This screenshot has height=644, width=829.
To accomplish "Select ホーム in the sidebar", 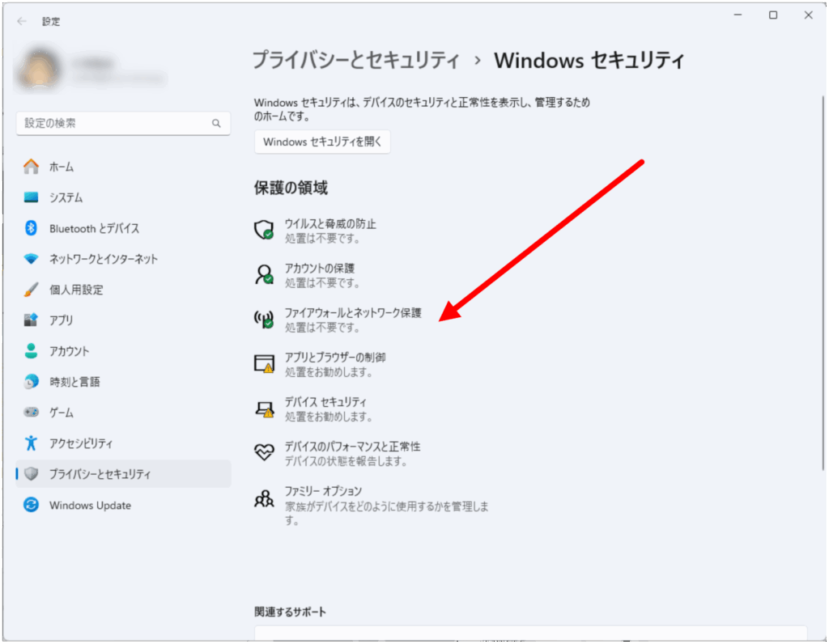I will coord(62,167).
